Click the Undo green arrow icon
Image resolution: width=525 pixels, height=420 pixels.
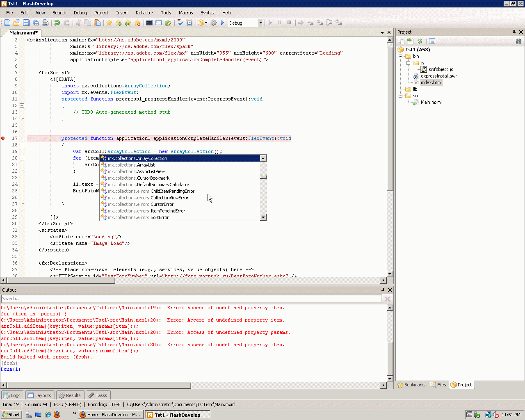click(57, 23)
